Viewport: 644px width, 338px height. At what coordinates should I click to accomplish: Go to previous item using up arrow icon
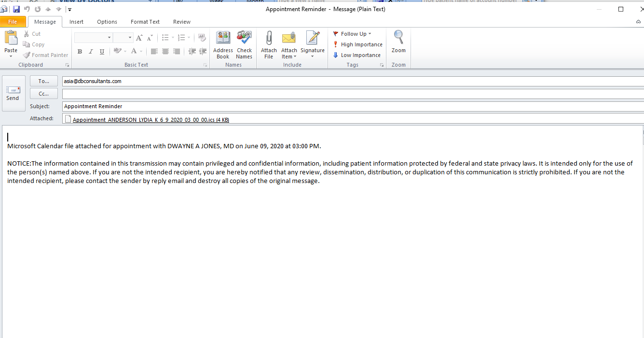click(x=48, y=9)
